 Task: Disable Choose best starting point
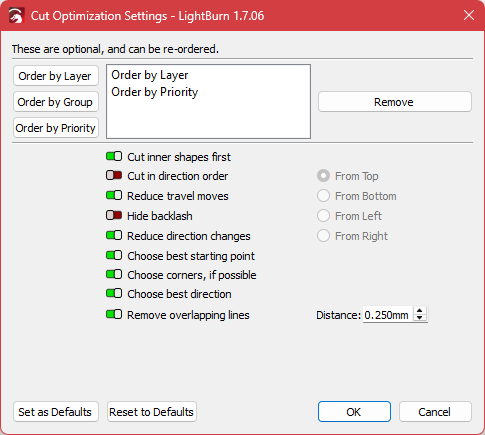click(x=114, y=255)
